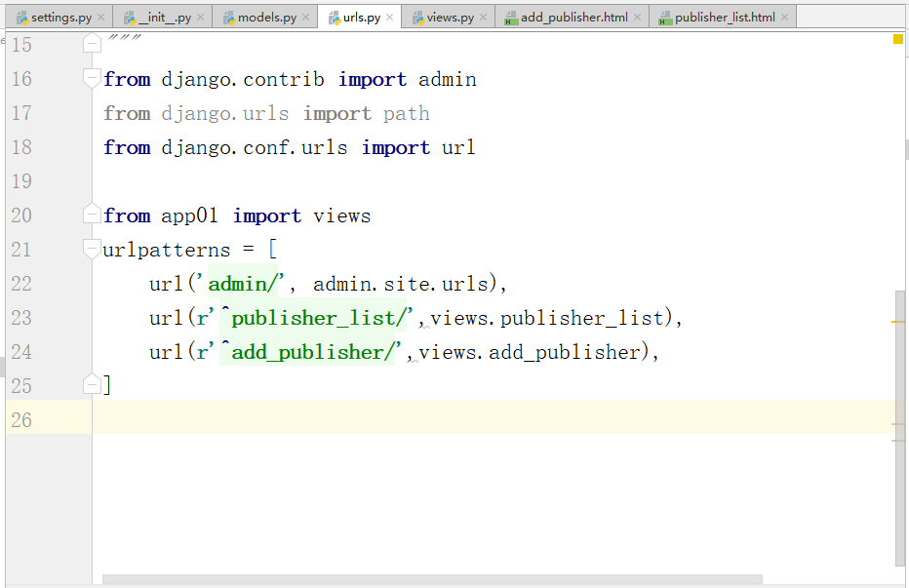Click the Python file icon on __init__.py tab
The image size is (909, 588).
click(130, 18)
